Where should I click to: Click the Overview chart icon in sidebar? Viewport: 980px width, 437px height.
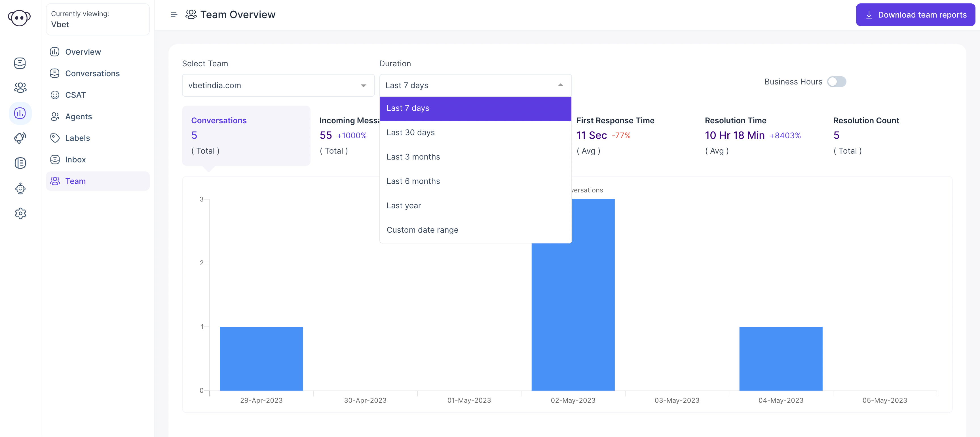click(55, 52)
